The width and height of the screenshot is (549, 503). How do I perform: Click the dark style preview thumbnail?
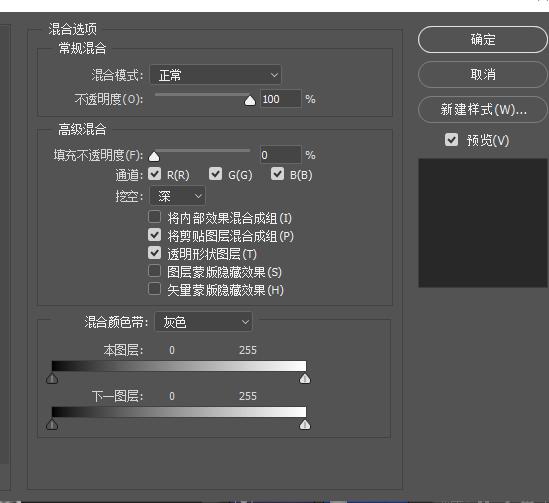click(x=483, y=223)
